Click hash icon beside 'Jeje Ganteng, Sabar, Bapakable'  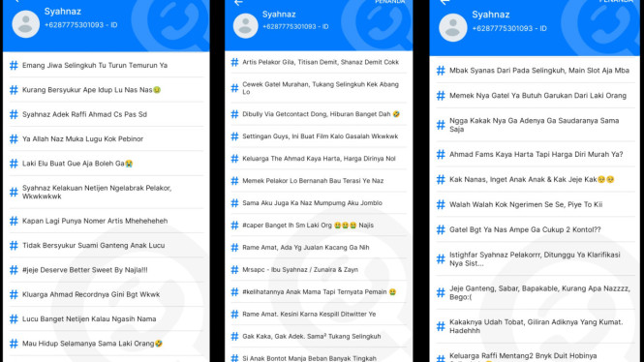pos(441,292)
